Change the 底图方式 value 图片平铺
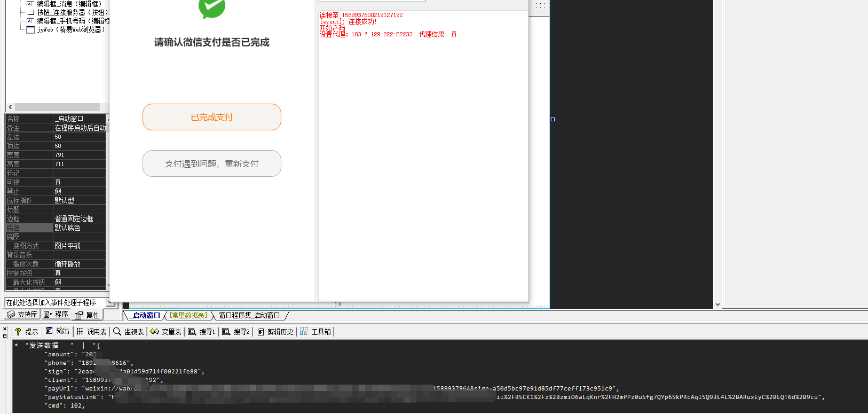The height and width of the screenshot is (414, 868). (x=80, y=246)
